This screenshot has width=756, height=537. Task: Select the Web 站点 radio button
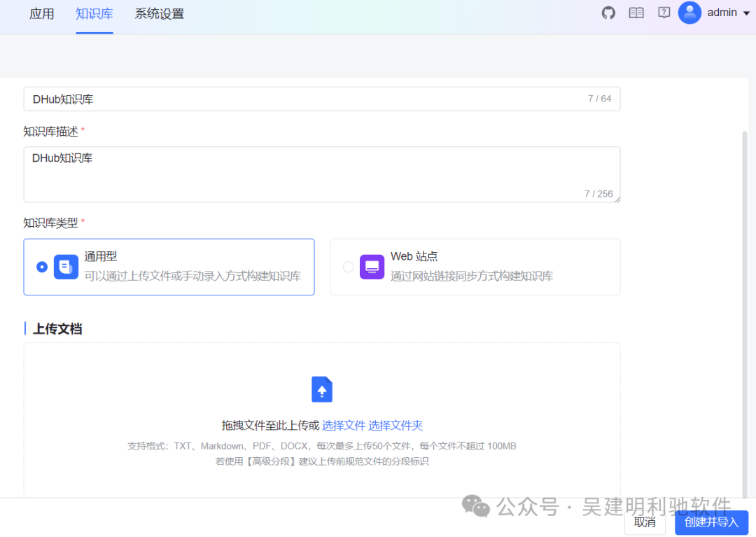tap(348, 267)
